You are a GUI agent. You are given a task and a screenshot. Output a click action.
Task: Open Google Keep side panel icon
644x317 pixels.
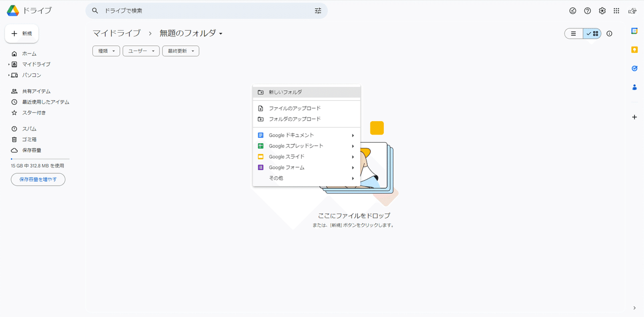pyautogui.click(x=634, y=49)
